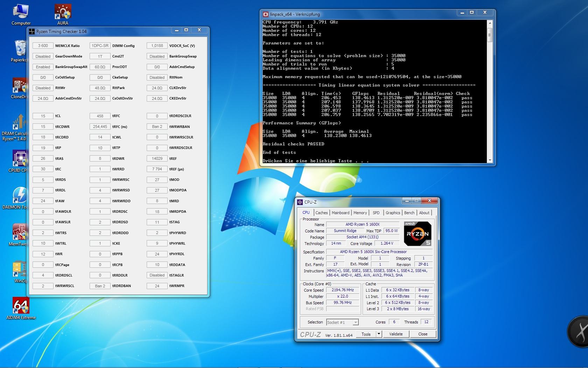
Task: Click the tRFC (ns) value 254,445
Action: (100, 127)
